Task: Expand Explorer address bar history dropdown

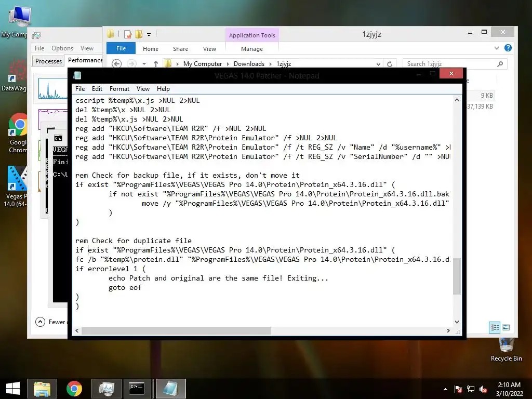Action: click(378, 64)
